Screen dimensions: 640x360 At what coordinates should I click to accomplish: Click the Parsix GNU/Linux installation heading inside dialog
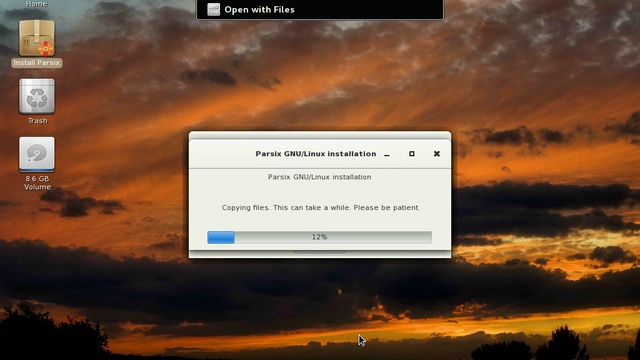point(319,177)
